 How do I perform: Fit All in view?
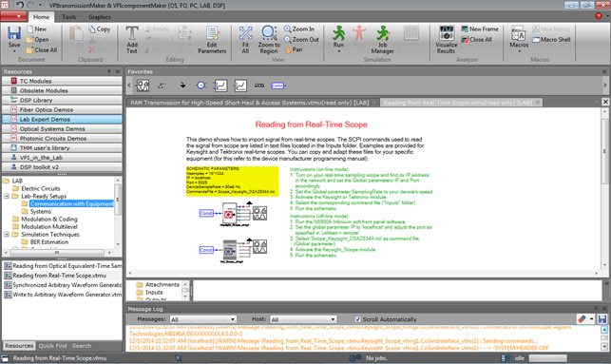point(245,39)
